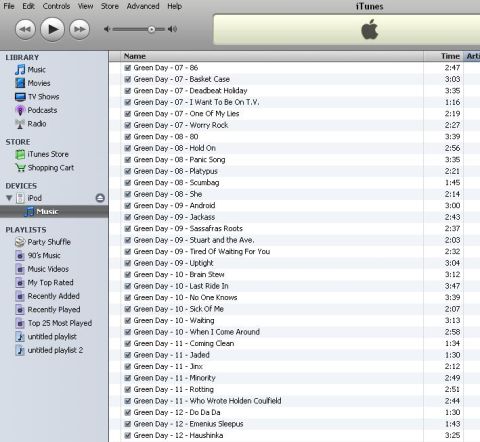The width and height of the screenshot is (480, 442).
Task: Click the Play button
Action: (52, 29)
